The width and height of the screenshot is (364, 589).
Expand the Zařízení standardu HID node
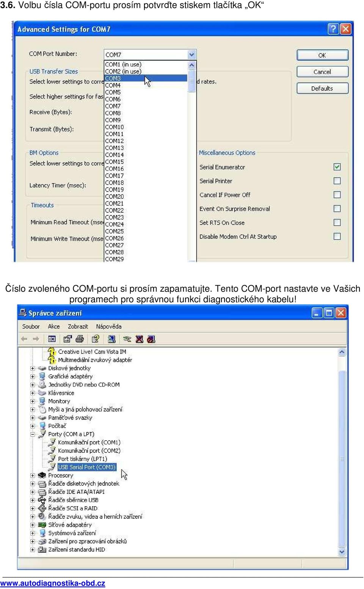(x=33, y=550)
